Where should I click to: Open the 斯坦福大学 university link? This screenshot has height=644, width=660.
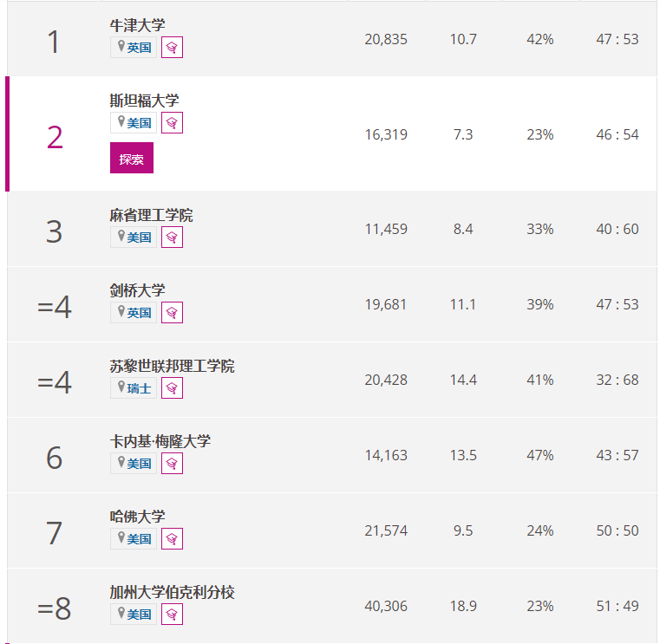[144, 101]
